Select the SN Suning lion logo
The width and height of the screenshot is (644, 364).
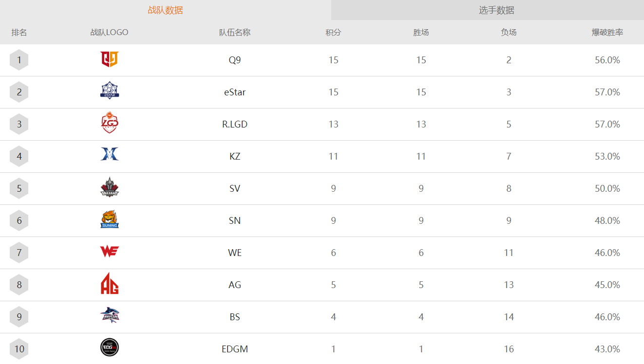click(110, 219)
